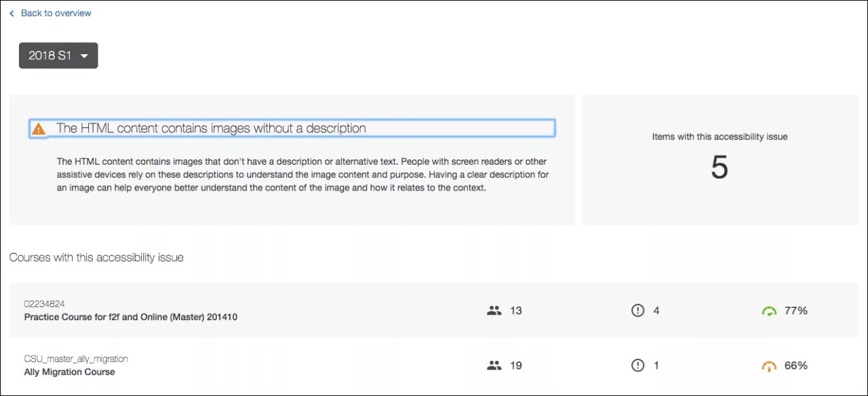Click the orange accessibility score gauge icon
Viewport: 868px width, 396px height.
tap(769, 366)
